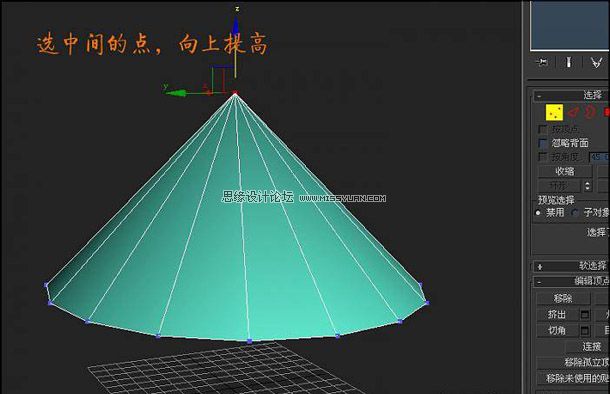Viewport: 610px width, 394px height.
Task: Click the 移除 button
Action: (563, 298)
